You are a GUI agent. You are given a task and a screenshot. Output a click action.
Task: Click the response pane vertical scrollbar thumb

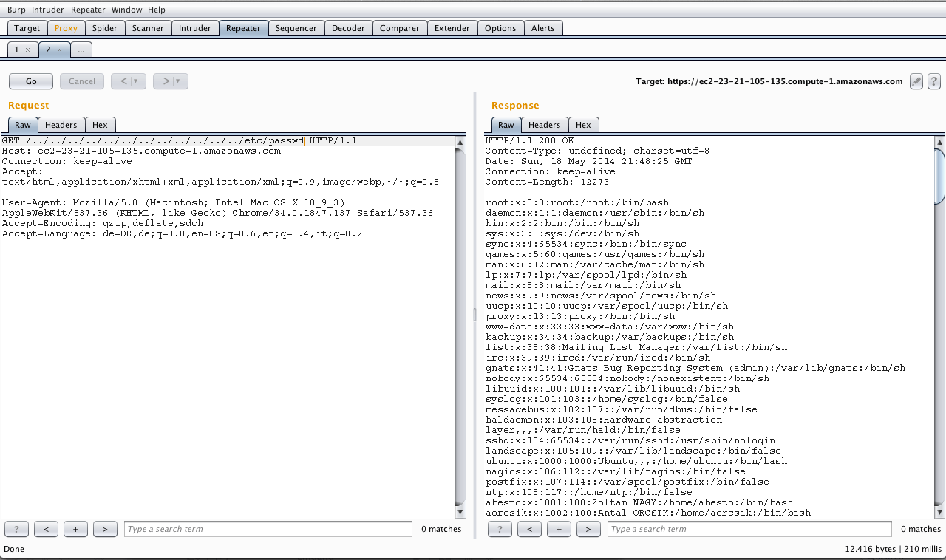(x=939, y=176)
